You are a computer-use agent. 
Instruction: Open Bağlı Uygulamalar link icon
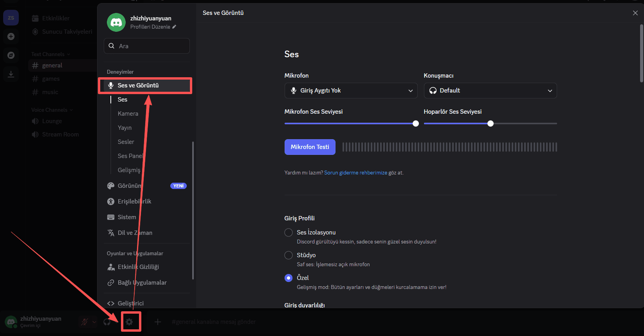[111, 283]
